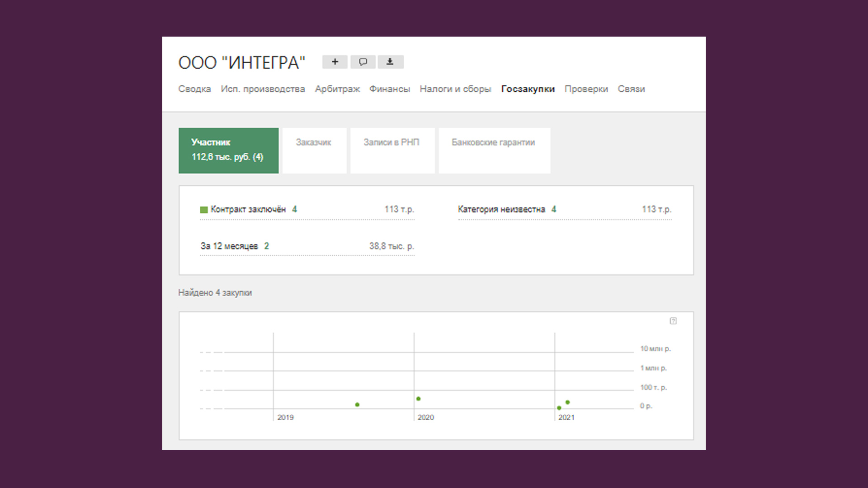This screenshot has width=868, height=488.
Task: Switch to the Арбитраж tab
Action: 337,89
